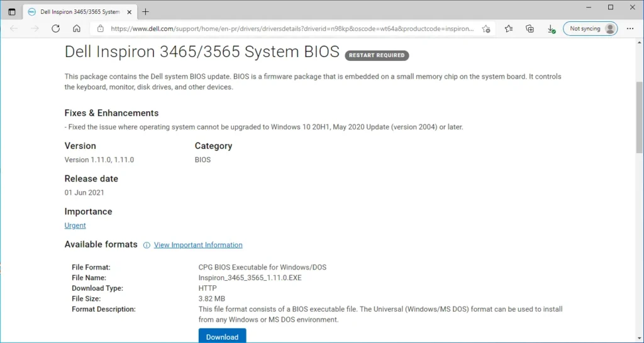The height and width of the screenshot is (343, 644).
Task: Open the Not syncing profile menu
Action: tap(590, 28)
